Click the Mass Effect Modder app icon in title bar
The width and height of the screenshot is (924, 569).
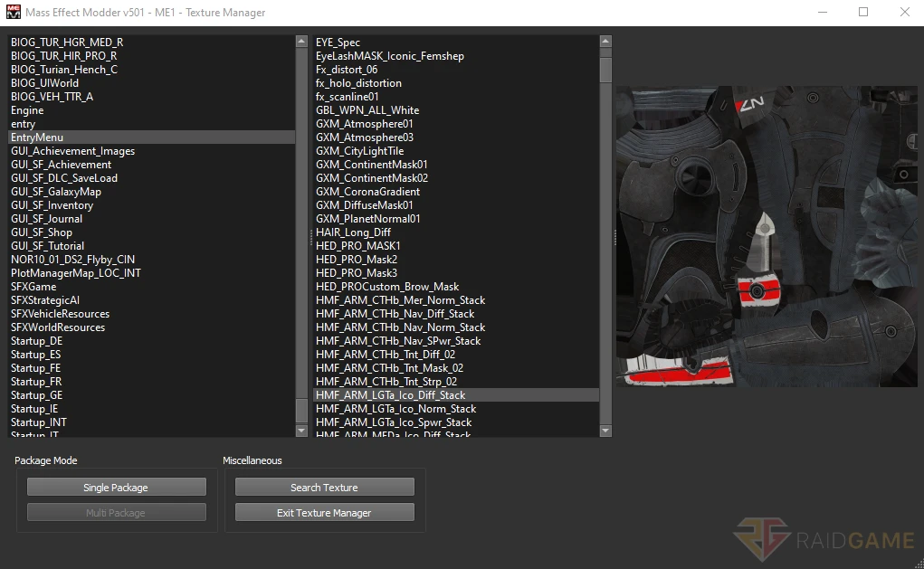click(13, 12)
